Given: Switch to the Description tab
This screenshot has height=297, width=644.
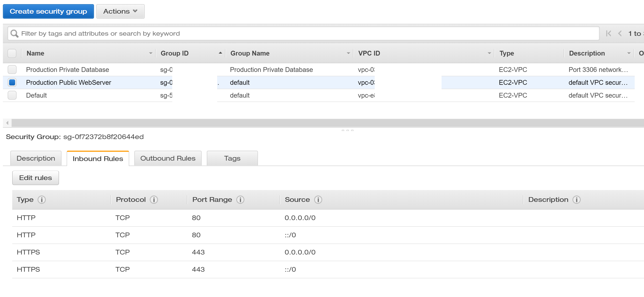Looking at the screenshot, I should 36,158.
